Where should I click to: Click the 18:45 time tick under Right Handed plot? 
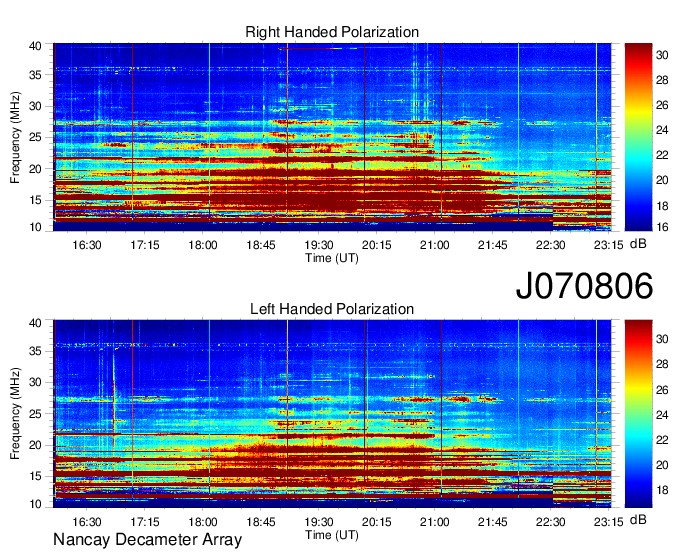[x=261, y=245]
